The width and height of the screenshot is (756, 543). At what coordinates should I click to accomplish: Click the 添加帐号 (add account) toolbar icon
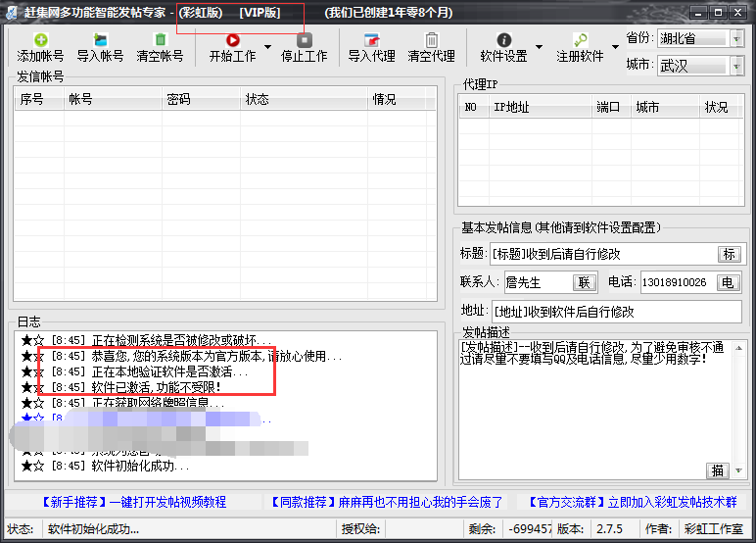(40, 40)
